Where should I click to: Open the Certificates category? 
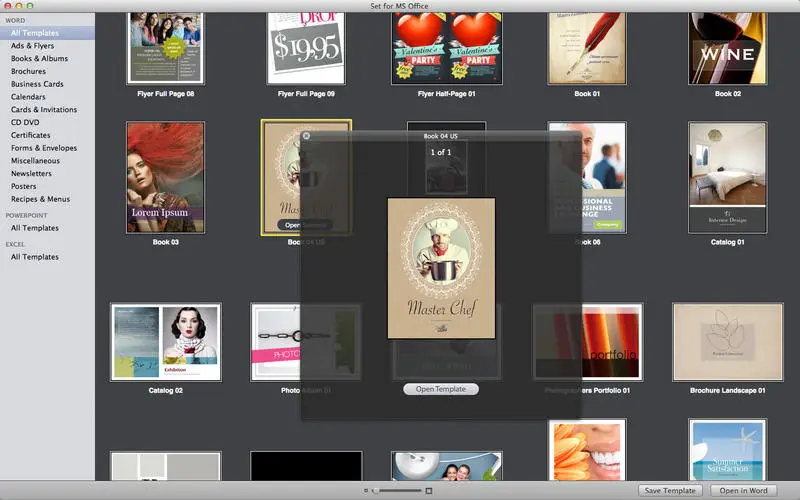(x=31, y=135)
